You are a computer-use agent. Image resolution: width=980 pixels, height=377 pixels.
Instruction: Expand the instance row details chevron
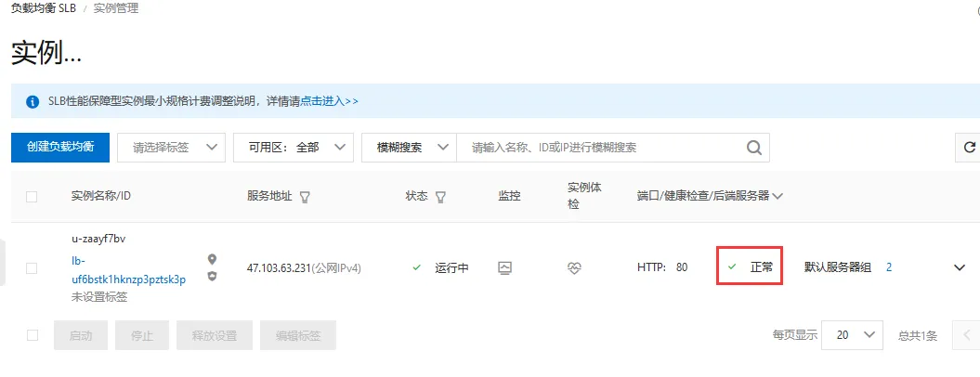point(960,267)
